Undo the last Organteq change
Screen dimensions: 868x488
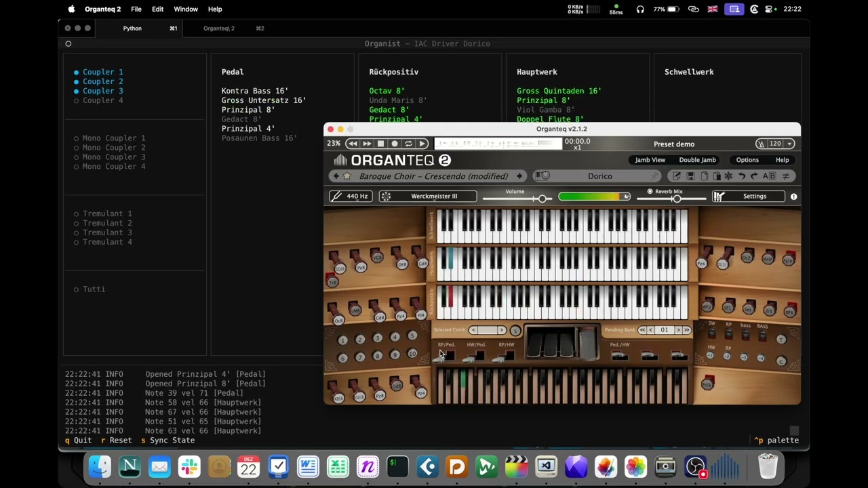click(x=742, y=176)
